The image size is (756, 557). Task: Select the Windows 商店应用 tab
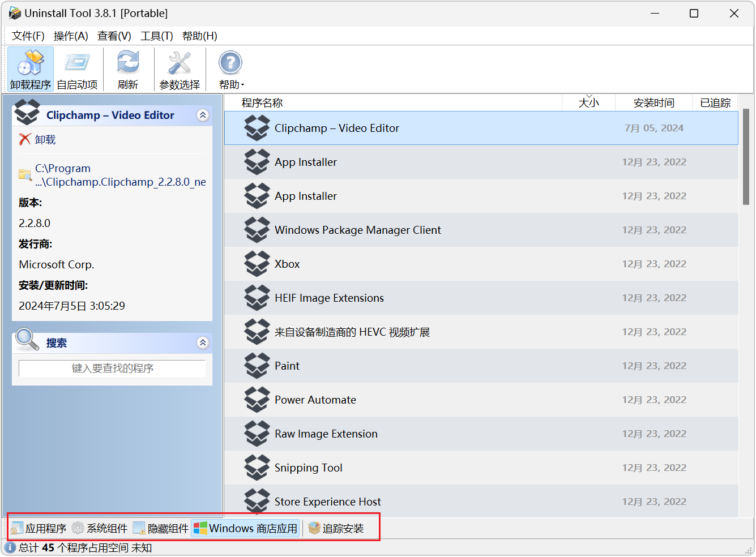[x=245, y=528]
